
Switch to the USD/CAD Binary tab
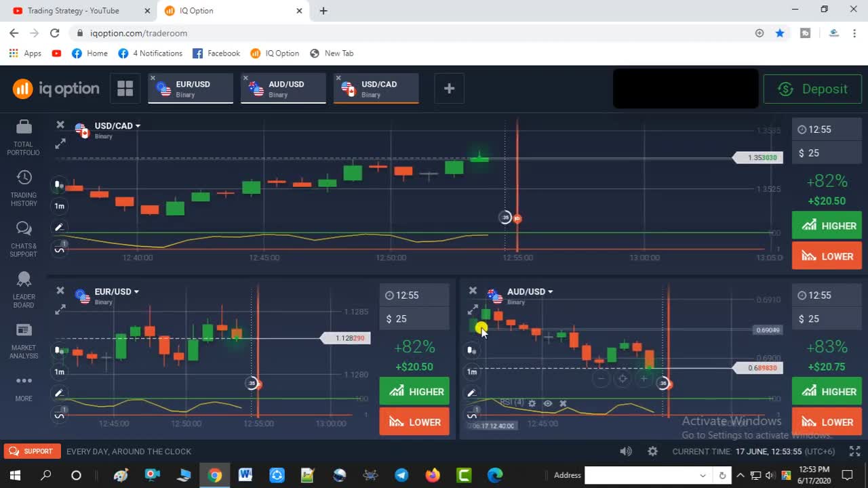pos(377,89)
